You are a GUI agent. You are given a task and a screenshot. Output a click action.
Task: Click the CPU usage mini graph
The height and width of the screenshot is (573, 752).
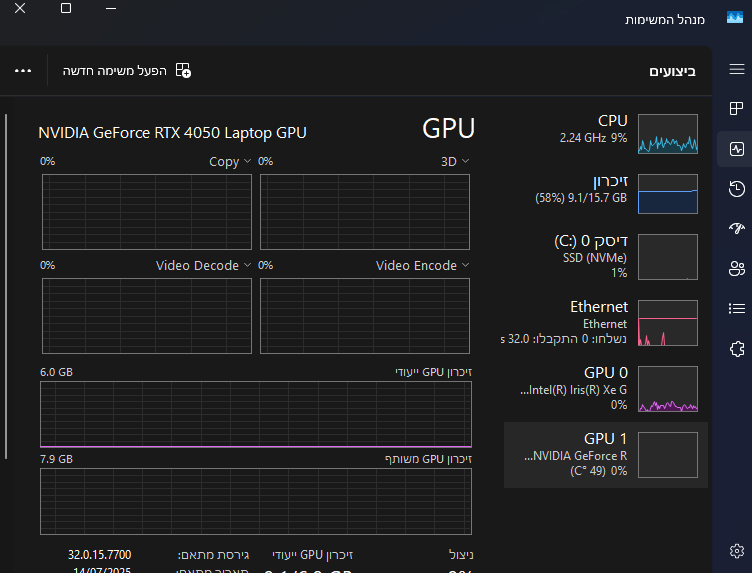[668, 134]
